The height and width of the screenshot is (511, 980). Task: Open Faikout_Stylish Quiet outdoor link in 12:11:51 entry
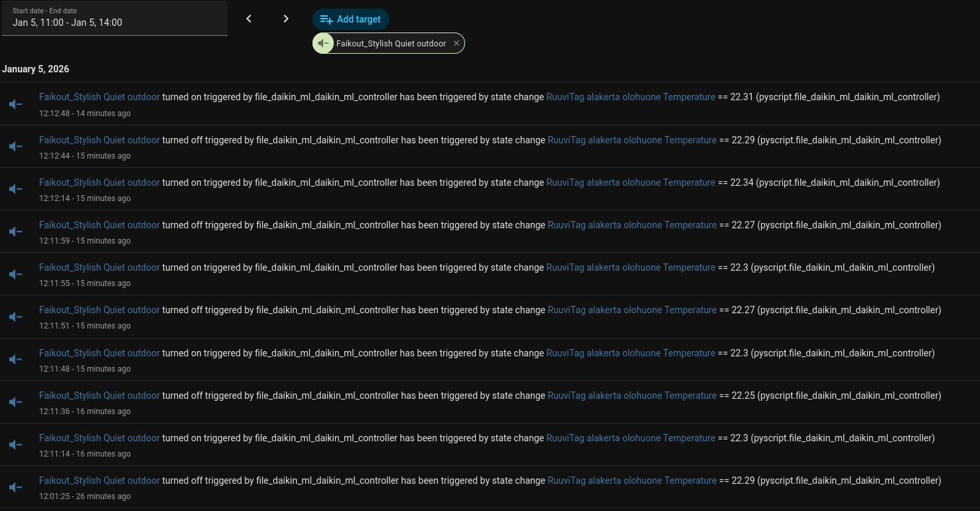point(100,310)
